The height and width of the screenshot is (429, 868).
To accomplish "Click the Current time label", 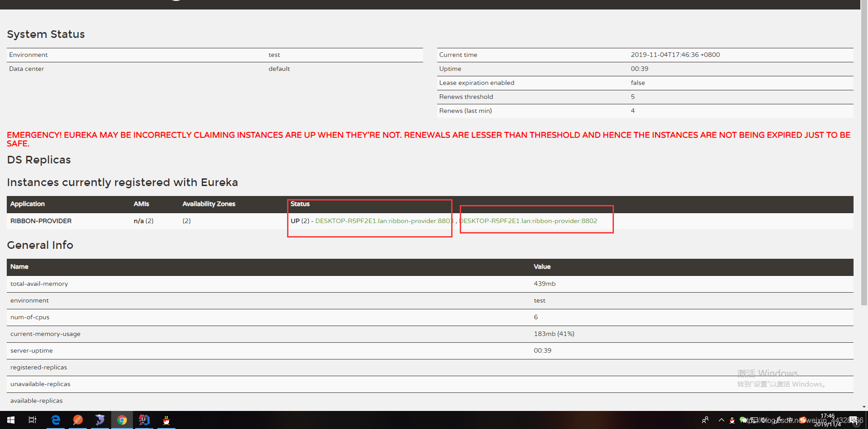I will (x=458, y=55).
